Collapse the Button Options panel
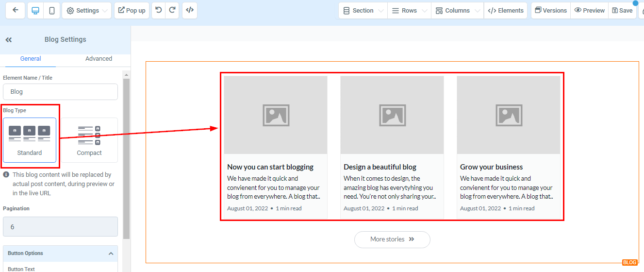 pos(111,254)
